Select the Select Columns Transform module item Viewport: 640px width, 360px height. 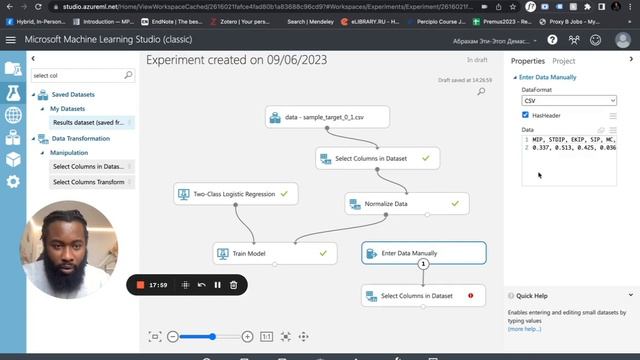click(91, 182)
